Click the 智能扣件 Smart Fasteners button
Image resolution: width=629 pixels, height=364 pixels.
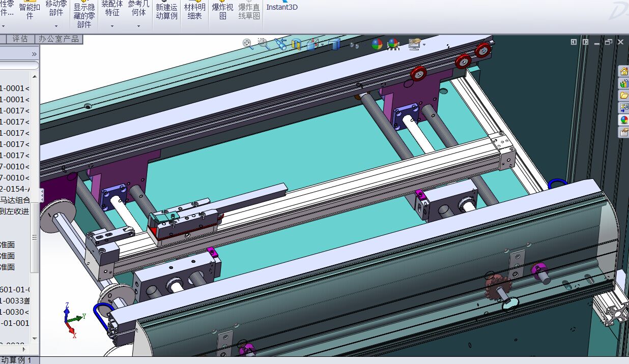pyautogui.click(x=30, y=11)
